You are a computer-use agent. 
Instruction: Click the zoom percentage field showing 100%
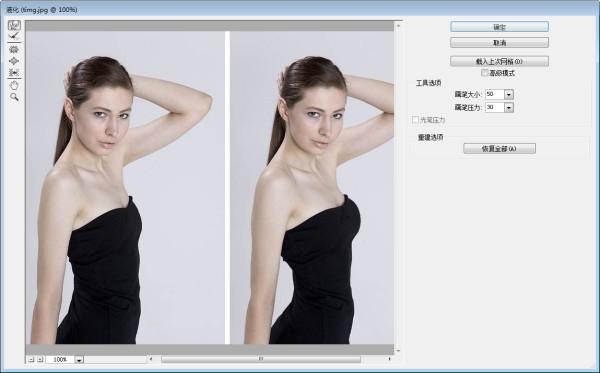pyautogui.click(x=60, y=360)
